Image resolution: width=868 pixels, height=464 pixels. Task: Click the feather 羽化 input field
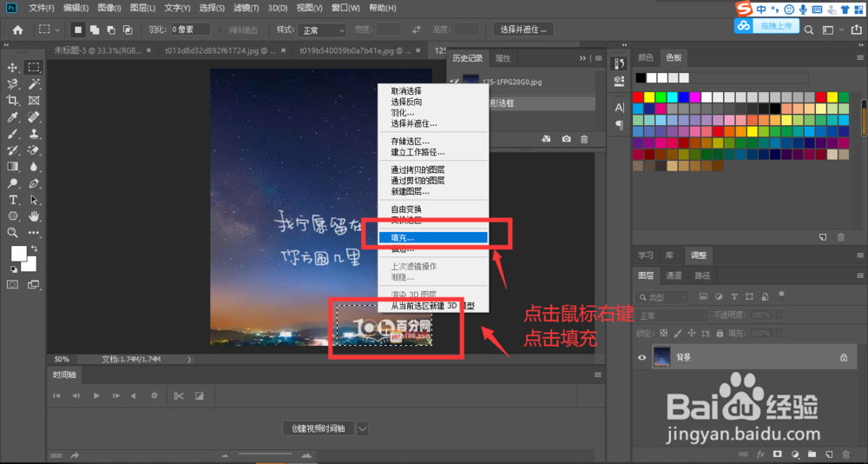[x=190, y=30]
